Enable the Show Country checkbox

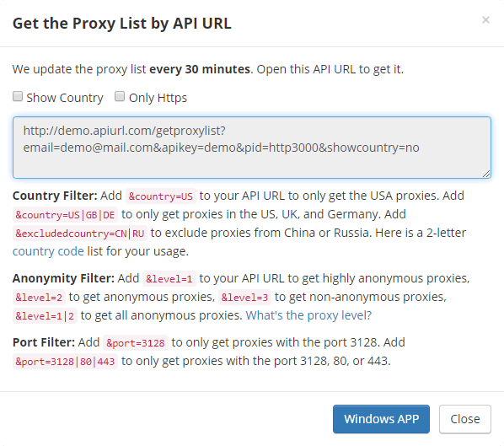[18, 96]
